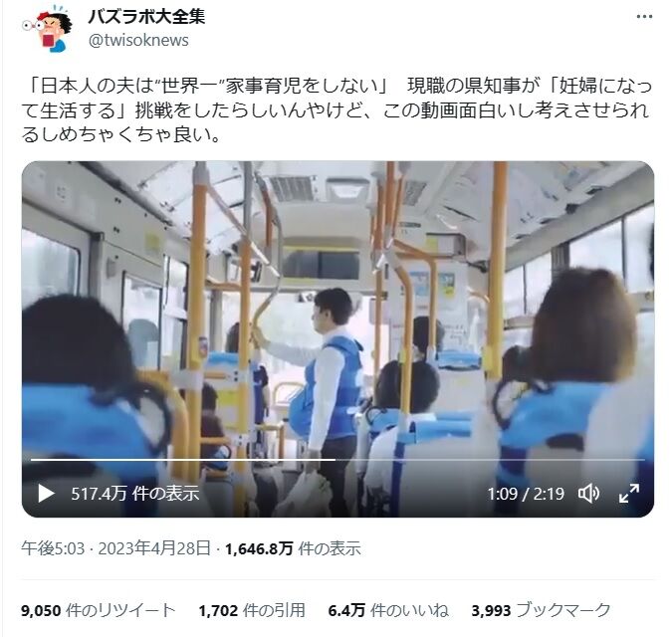
Task: Expand the video to fullscreen
Action: click(x=629, y=494)
